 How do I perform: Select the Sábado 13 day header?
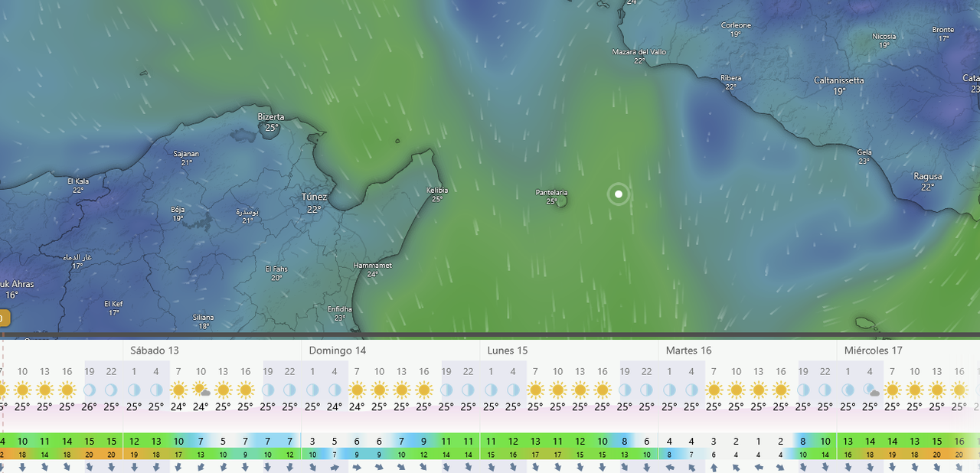coord(154,351)
